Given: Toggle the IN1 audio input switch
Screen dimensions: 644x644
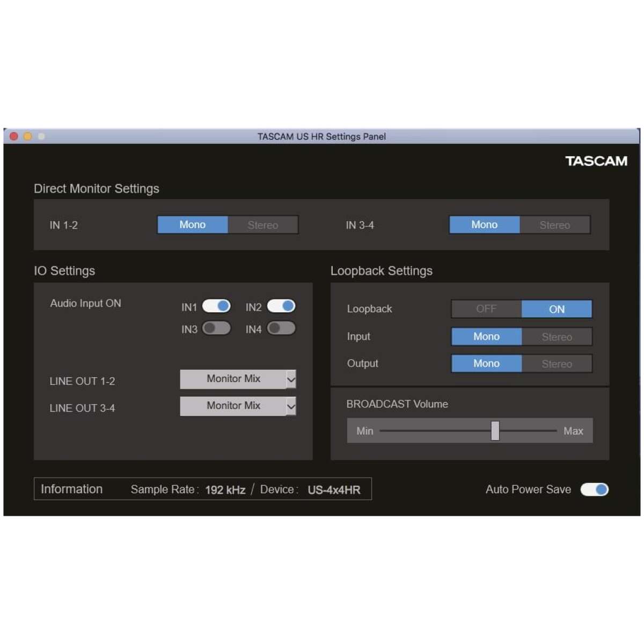Looking at the screenshot, I should 216,306.
